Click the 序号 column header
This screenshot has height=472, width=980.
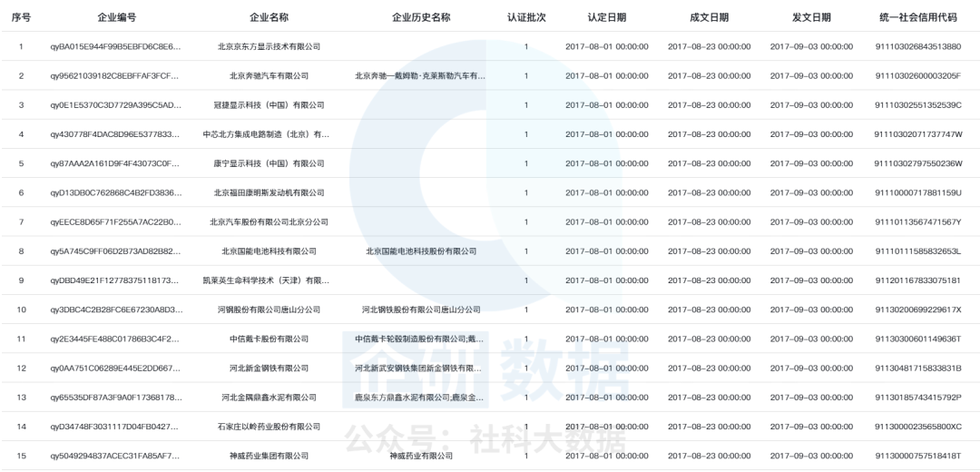pos(21,17)
